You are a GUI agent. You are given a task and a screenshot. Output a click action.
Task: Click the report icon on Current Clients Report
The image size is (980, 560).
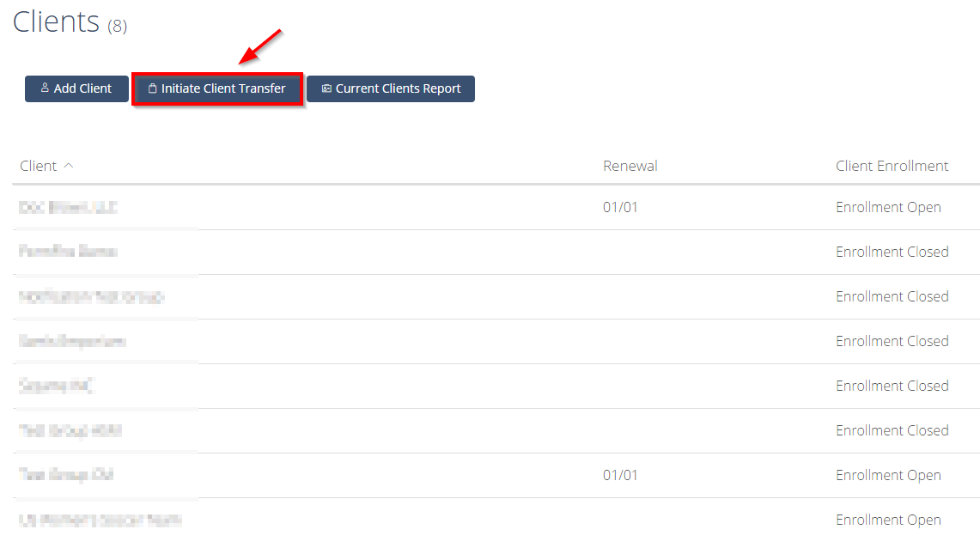coord(326,88)
